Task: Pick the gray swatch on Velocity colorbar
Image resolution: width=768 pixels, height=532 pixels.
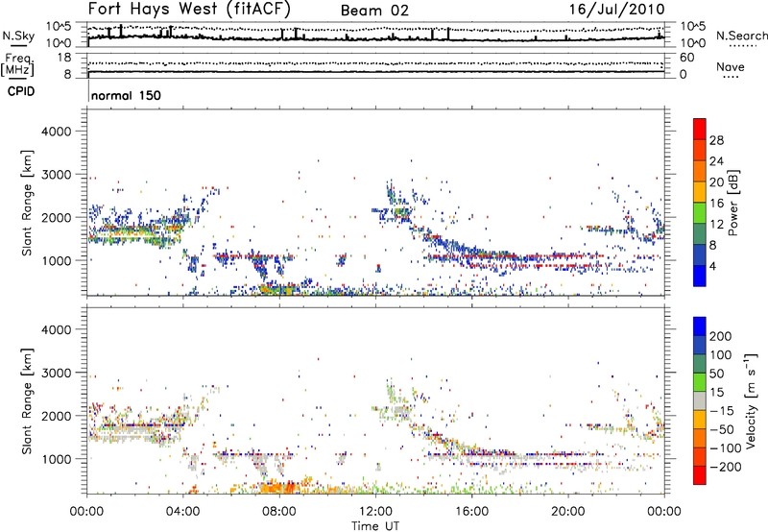Action: 700,400
